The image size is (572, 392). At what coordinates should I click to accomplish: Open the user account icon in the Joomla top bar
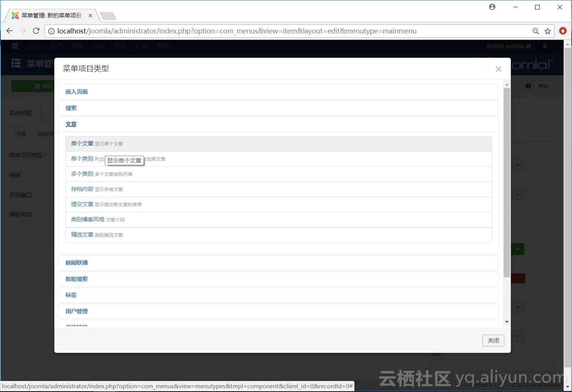click(x=545, y=46)
